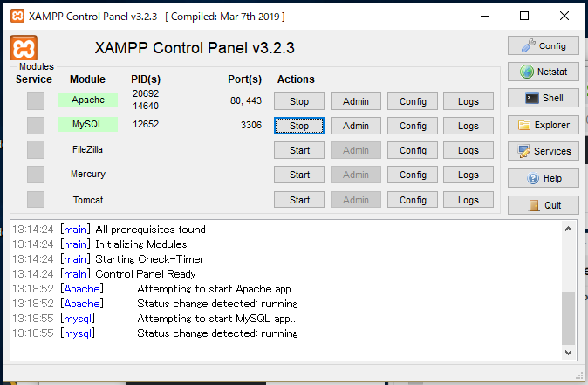Open the Services window
588x385 pixels.
(543, 151)
